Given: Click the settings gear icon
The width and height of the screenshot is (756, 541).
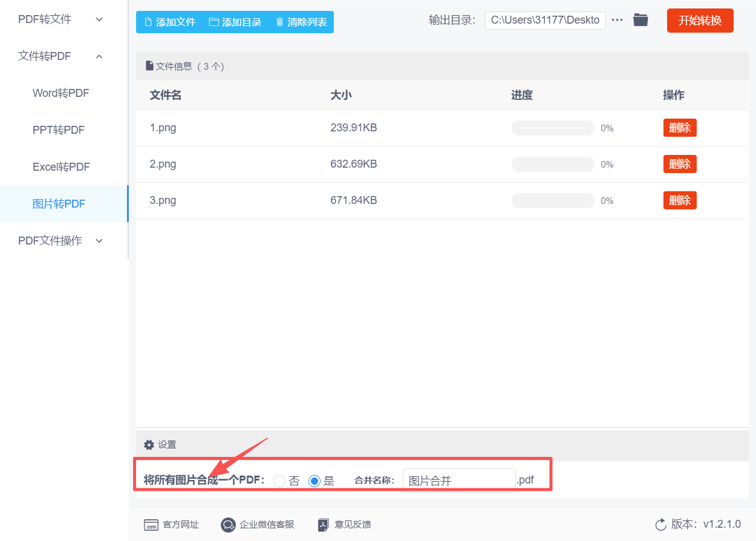Looking at the screenshot, I should (x=149, y=445).
